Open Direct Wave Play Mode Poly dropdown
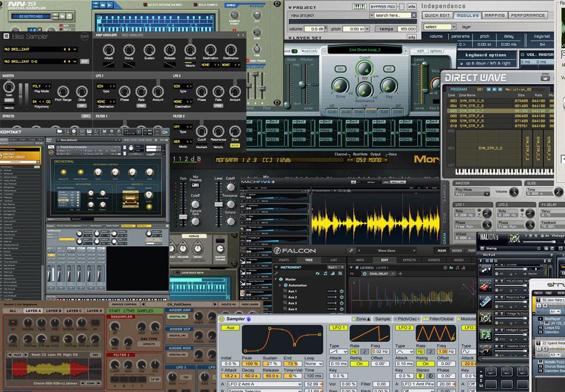 (x=487, y=194)
